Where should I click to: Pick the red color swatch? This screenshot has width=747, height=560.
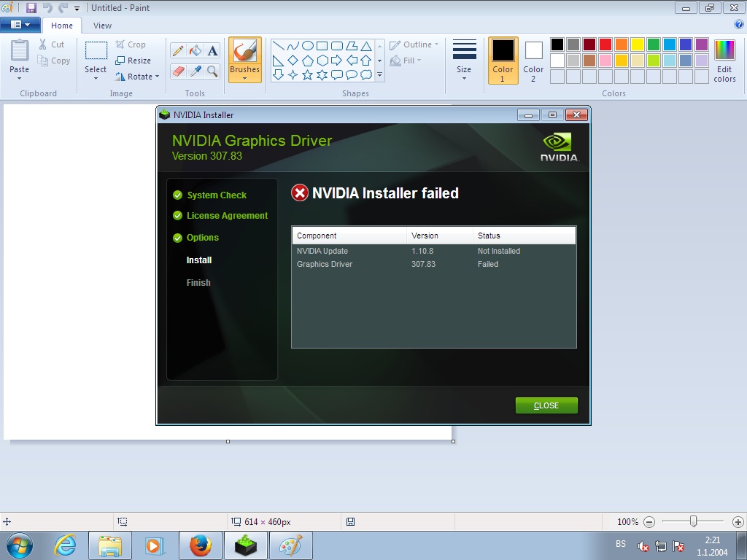click(605, 44)
